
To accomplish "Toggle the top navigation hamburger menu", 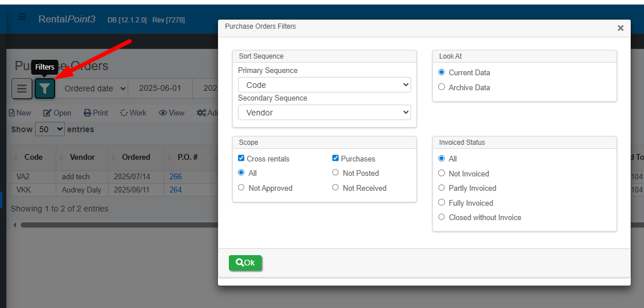I will [22, 17].
